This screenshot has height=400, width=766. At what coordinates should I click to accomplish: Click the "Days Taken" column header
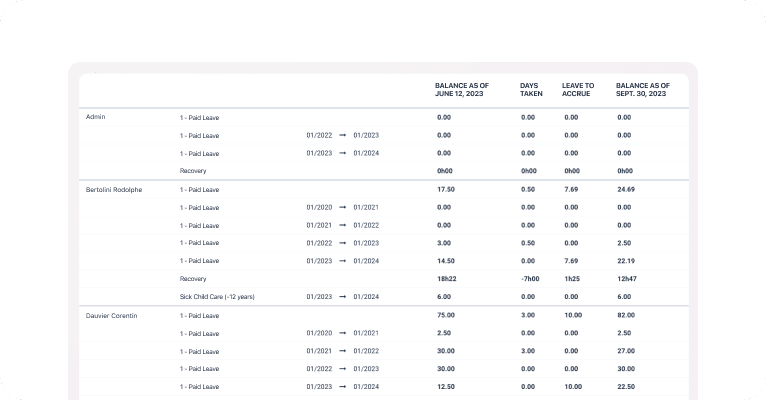point(531,89)
